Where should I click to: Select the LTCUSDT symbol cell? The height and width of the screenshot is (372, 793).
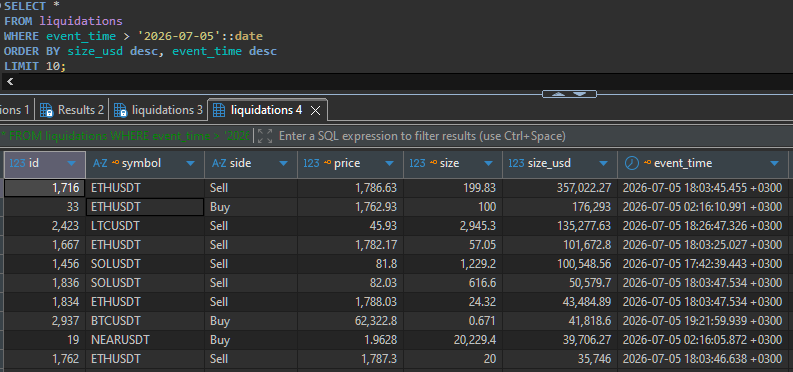(145, 226)
